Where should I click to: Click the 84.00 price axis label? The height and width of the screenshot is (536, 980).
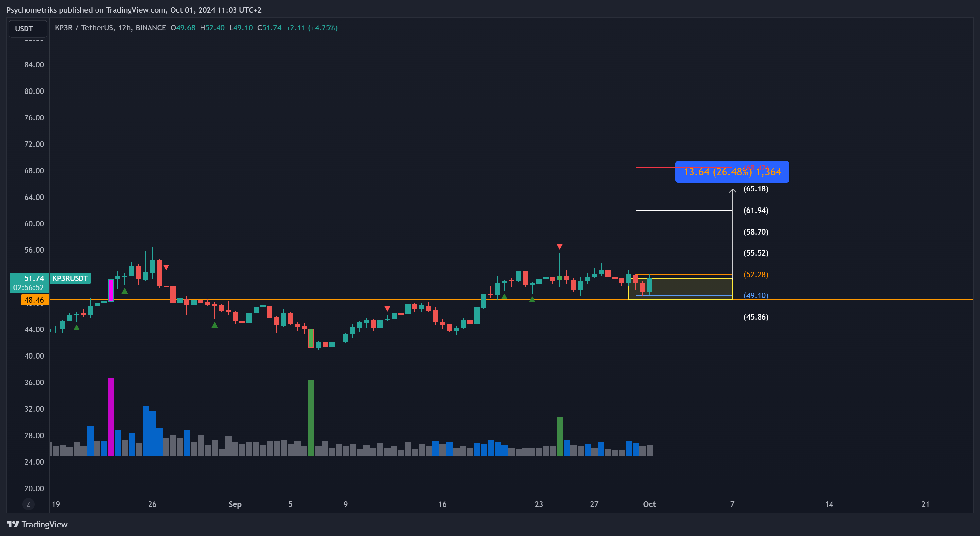pyautogui.click(x=34, y=65)
